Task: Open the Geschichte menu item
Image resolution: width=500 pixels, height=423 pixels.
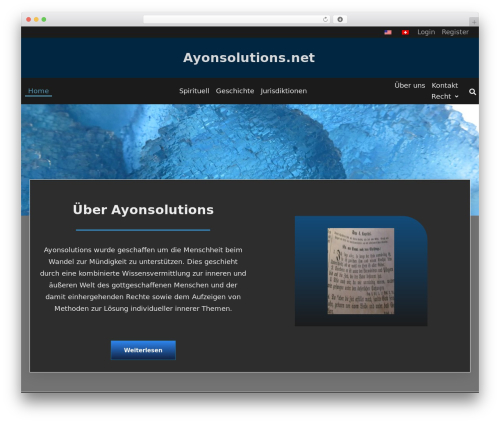Action: [235, 91]
